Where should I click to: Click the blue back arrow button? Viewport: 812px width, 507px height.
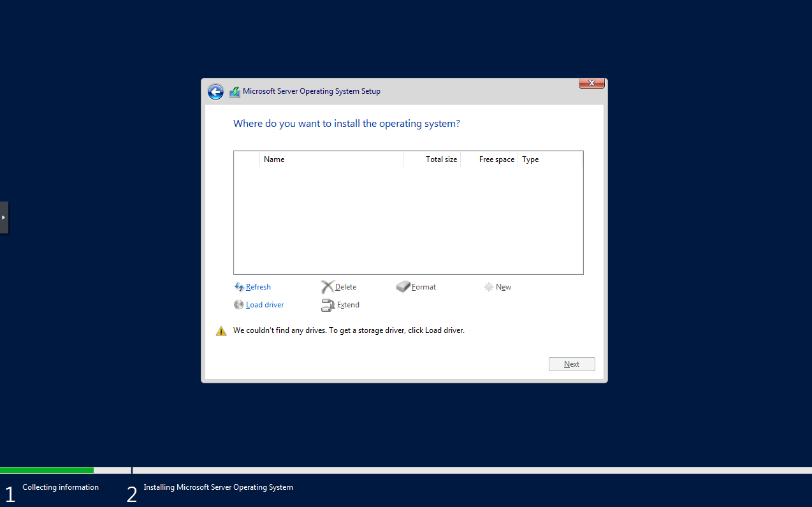(x=215, y=92)
